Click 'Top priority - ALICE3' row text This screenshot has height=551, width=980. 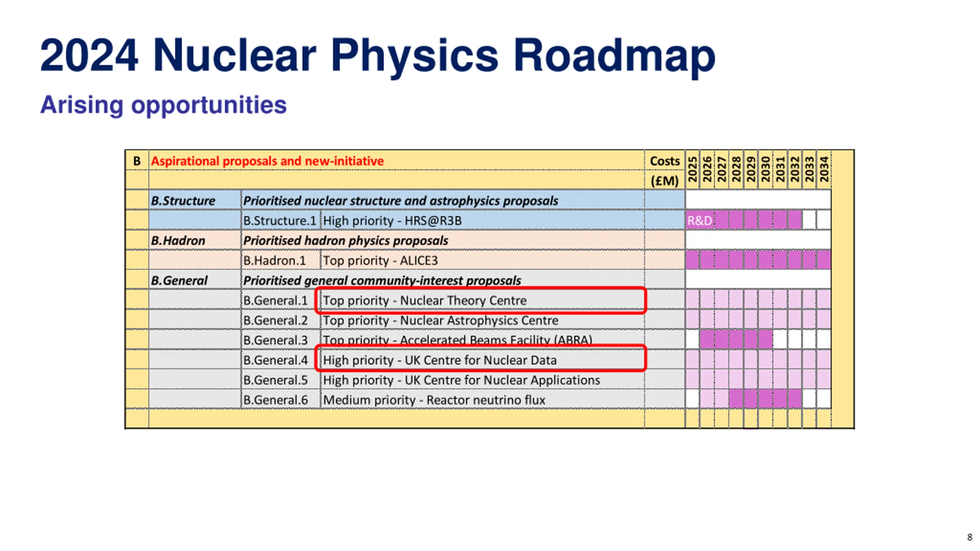pyautogui.click(x=380, y=261)
